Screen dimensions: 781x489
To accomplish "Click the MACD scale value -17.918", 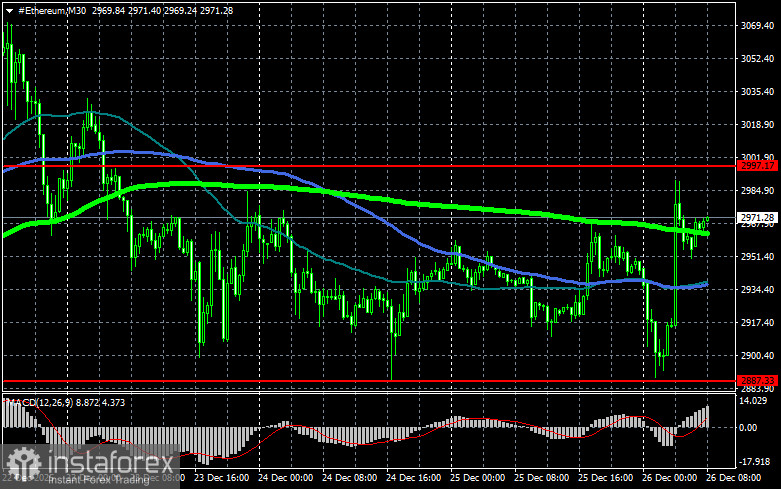I will click(754, 462).
